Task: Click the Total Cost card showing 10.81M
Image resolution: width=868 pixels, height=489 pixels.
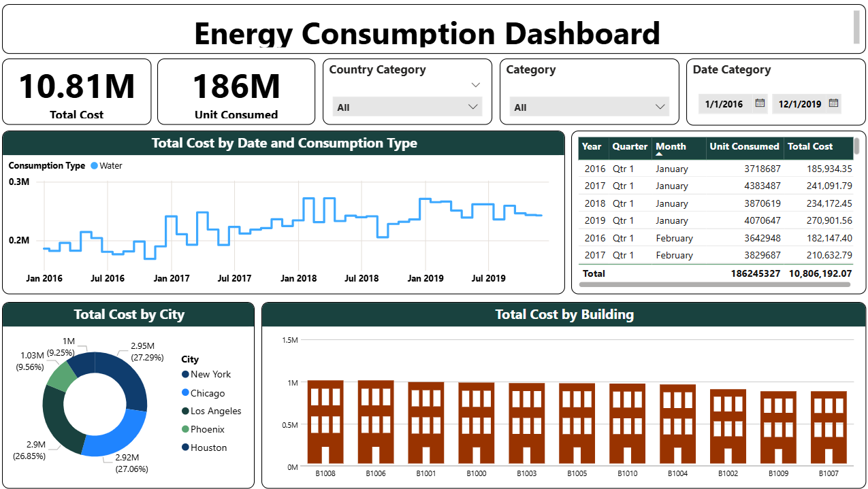Action: tap(77, 92)
